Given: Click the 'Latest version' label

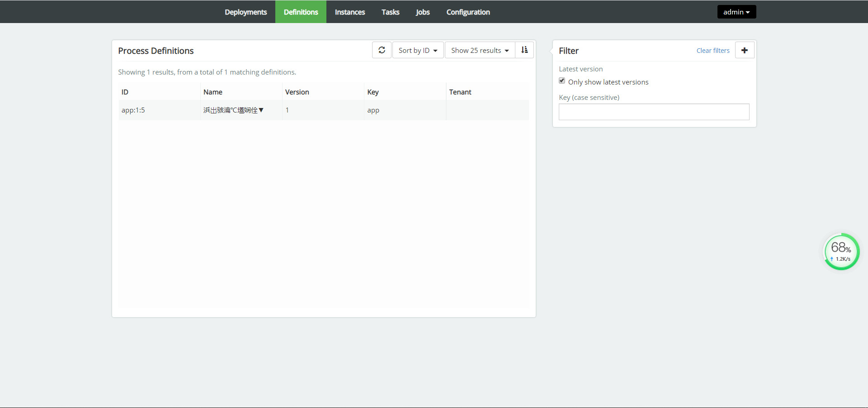Looking at the screenshot, I should click(581, 69).
